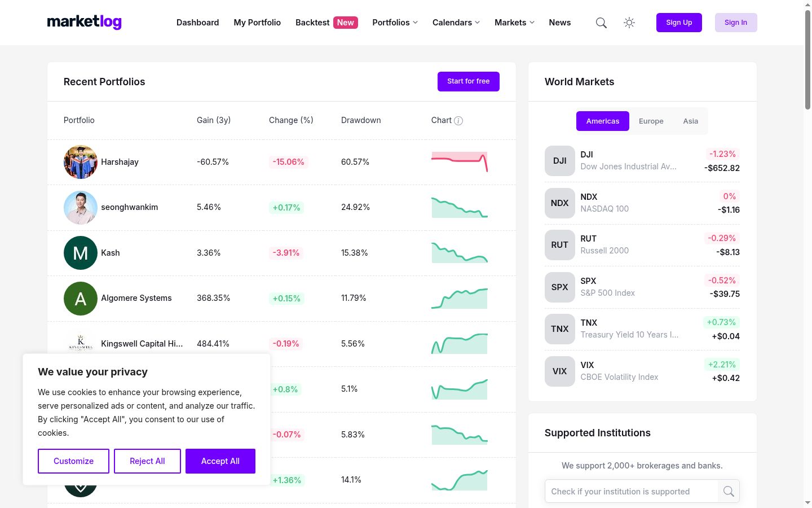Expand the Markets dropdown menu
This screenshot has height=508, width=812.
point(514,23)
